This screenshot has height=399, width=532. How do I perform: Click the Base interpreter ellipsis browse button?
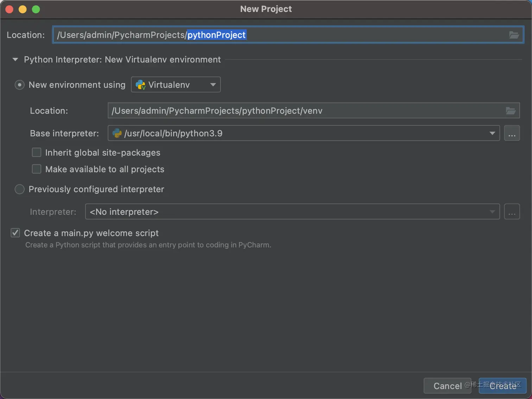pos(512,133)
